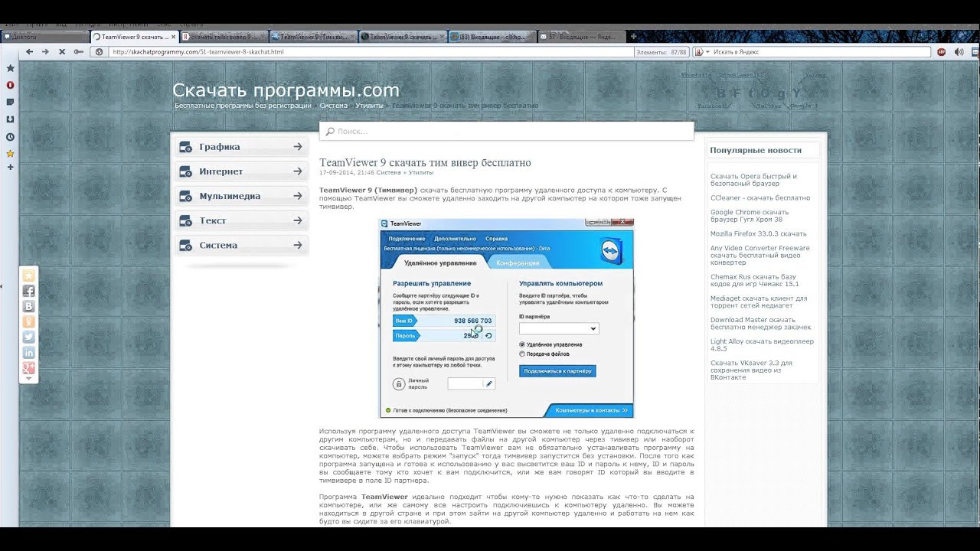Click the key password icon in toolbar

click(78, 52)
